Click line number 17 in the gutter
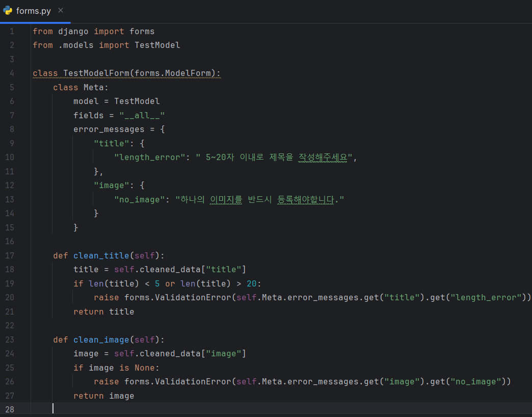 coord(10,255)
